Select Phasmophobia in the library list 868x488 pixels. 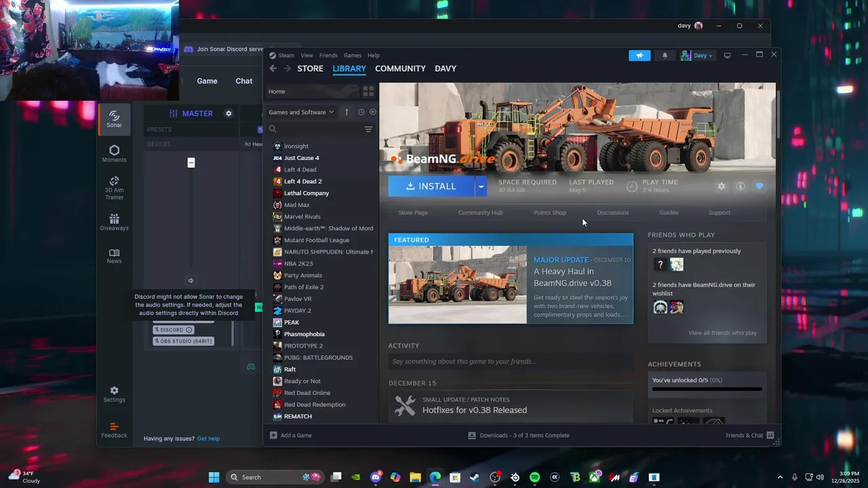(x=304, y=334)
